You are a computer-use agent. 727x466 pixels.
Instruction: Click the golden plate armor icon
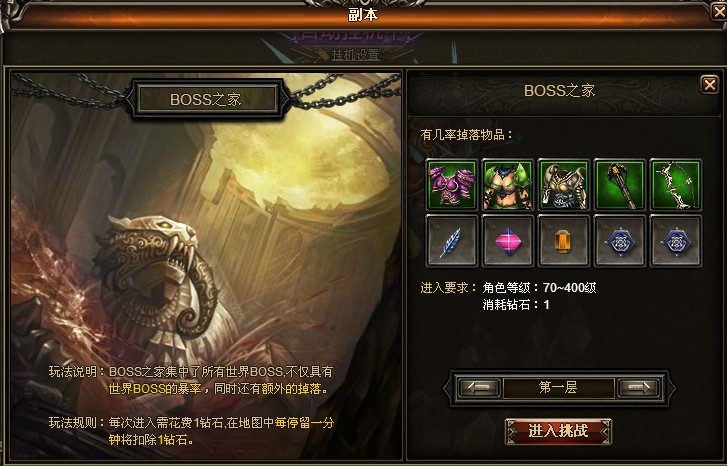pos(564,185)
